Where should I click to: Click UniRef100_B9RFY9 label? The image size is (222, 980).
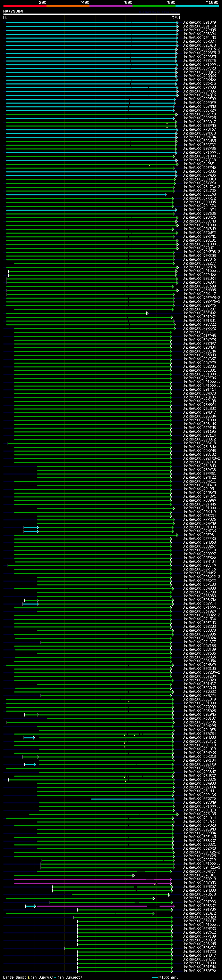tap(199, 114)
